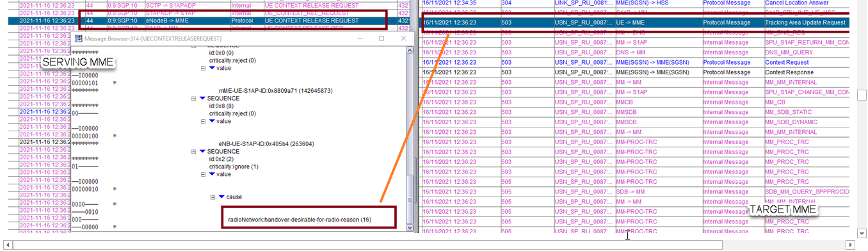Collapse the value node under id:0x0
The width and height of the screenshot is (868, 251).
tap(204, 69)
